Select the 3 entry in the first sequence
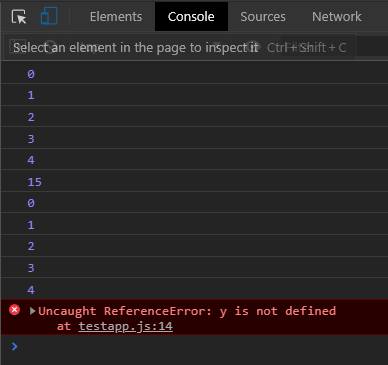Viewport: 388px width, 365px height. tap(31, 139)
